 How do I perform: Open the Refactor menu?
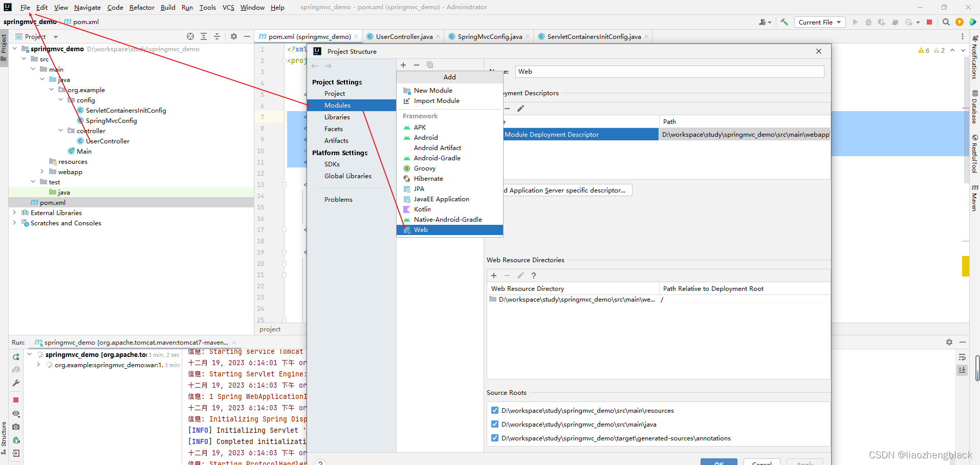(142, 7)
